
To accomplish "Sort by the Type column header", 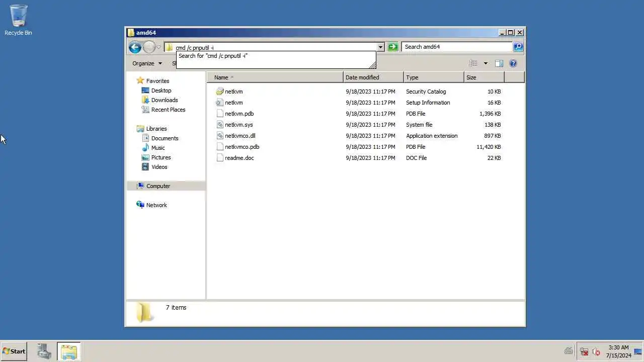I will 434,77.
